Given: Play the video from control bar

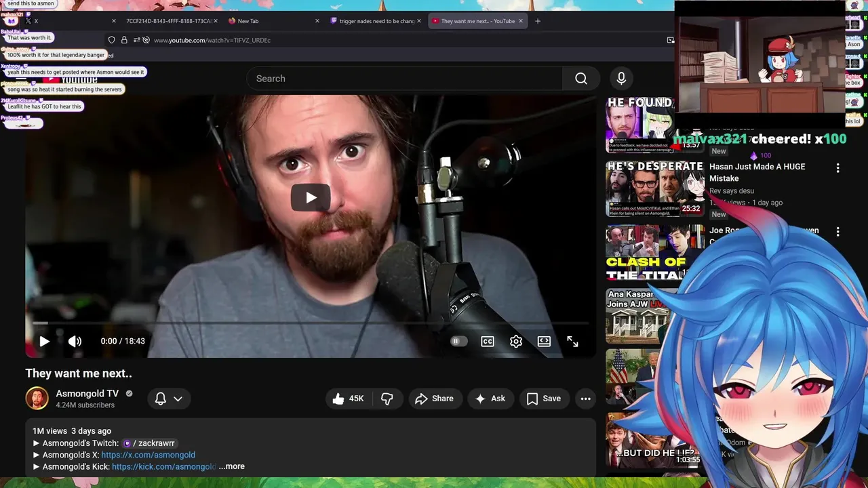Looking at the screenshot, I should (44, 341).
